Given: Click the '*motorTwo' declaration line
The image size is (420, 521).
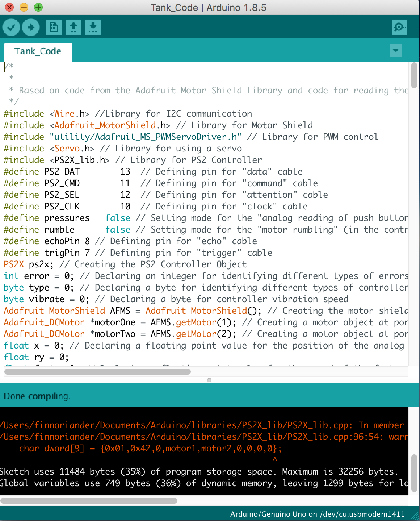Looking at the screenshot, I should coord(206,334).
